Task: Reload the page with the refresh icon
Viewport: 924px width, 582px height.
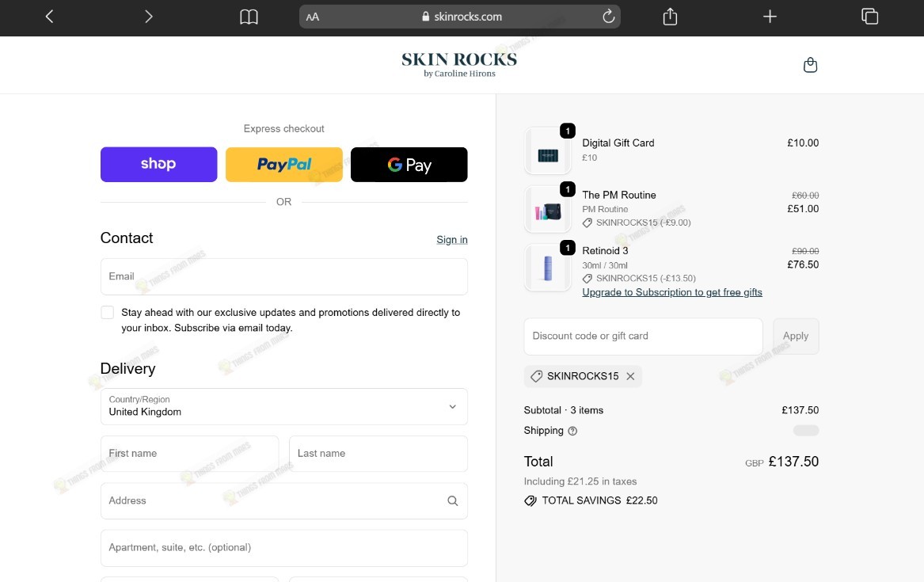Action: tap(608, 17)
